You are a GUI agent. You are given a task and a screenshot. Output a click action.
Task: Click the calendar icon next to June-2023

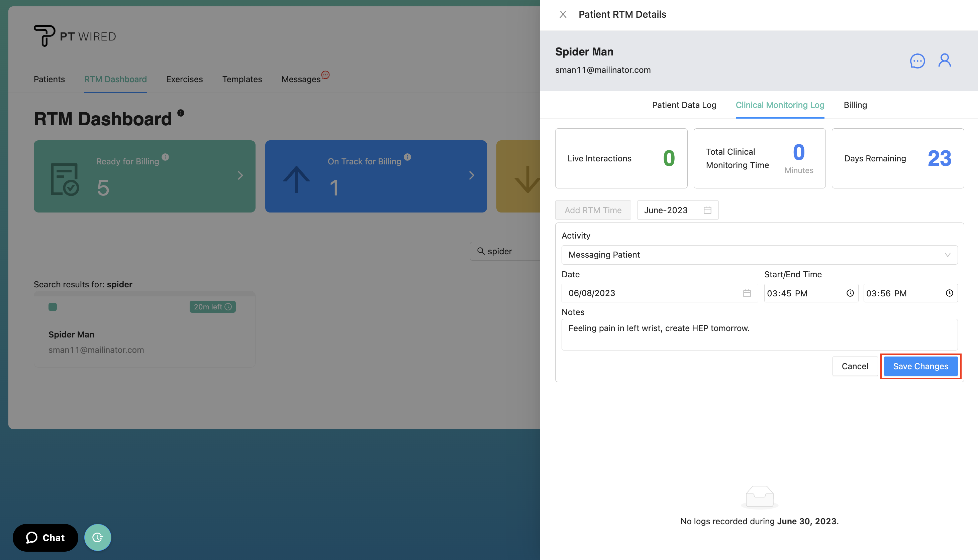click(707, 210)
